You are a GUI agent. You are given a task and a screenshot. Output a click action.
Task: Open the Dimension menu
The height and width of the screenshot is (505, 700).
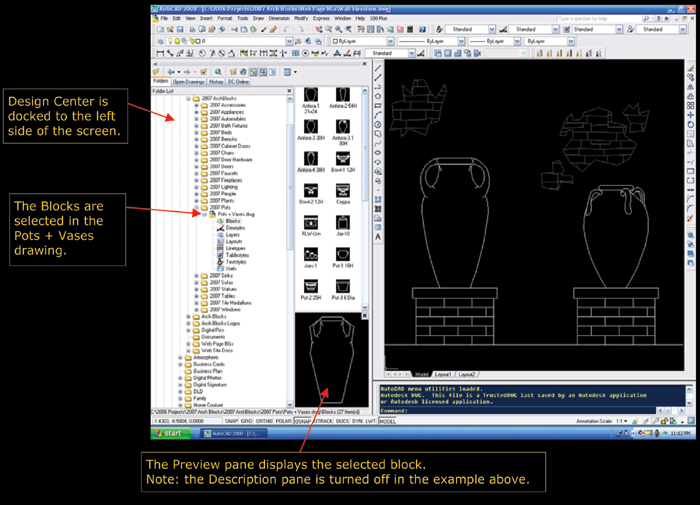[x=279, y=18]
